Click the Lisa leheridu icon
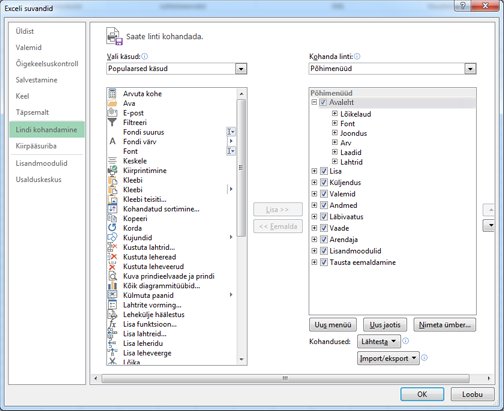This screenshot has height=411, width=504. [x=112, y=343]
